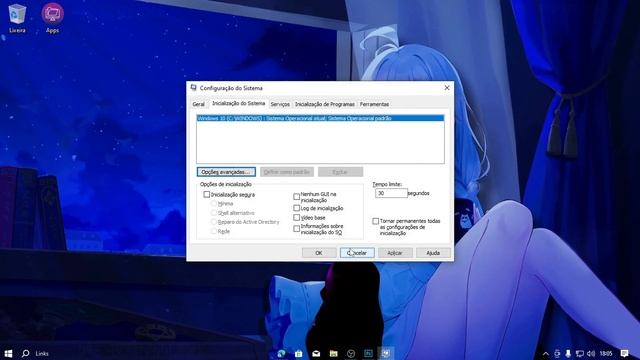Screen dimensions: 640x360
Task: Enable Log de inicialização checkbox
Action: coord(297,208)
